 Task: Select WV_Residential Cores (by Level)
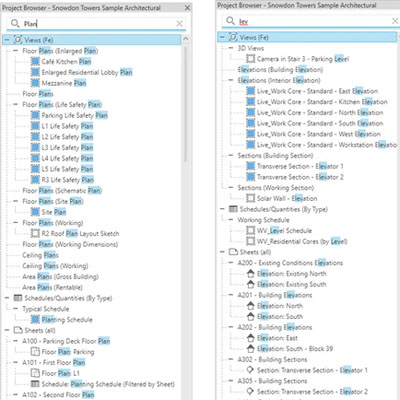(302, 241)
